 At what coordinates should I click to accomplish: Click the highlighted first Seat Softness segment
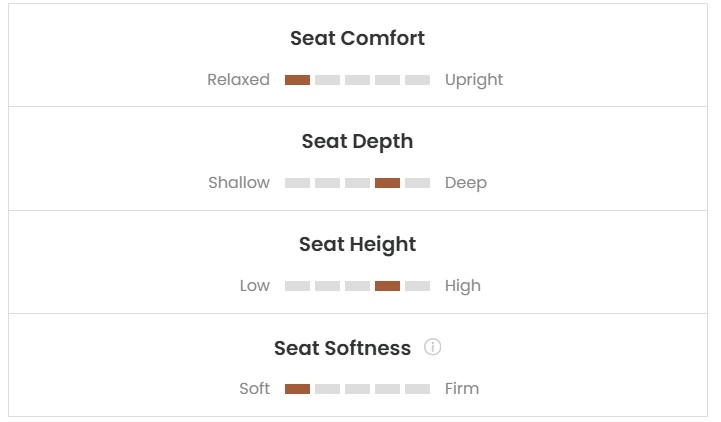(297, 389)
